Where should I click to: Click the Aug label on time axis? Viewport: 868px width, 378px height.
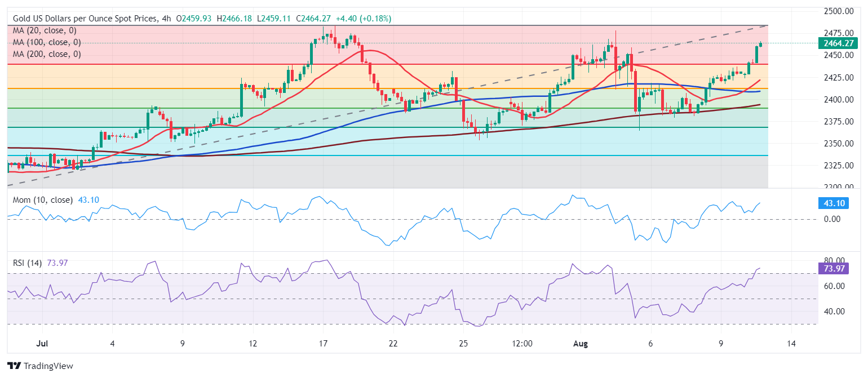click(580, 343)
